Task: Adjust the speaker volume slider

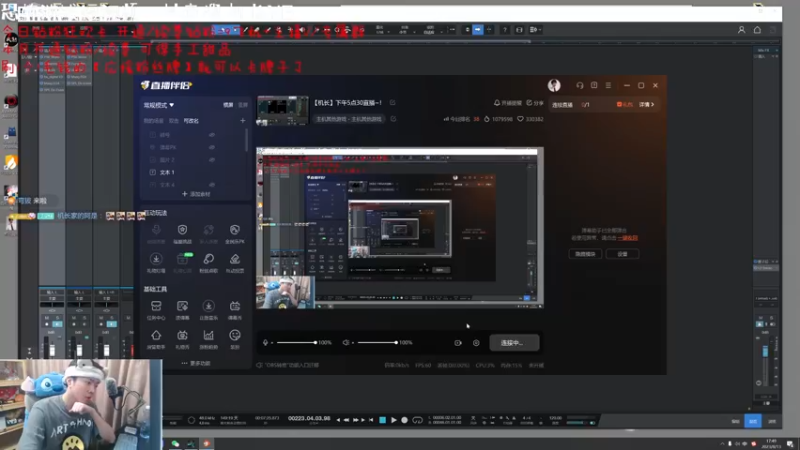Action: 378,342
